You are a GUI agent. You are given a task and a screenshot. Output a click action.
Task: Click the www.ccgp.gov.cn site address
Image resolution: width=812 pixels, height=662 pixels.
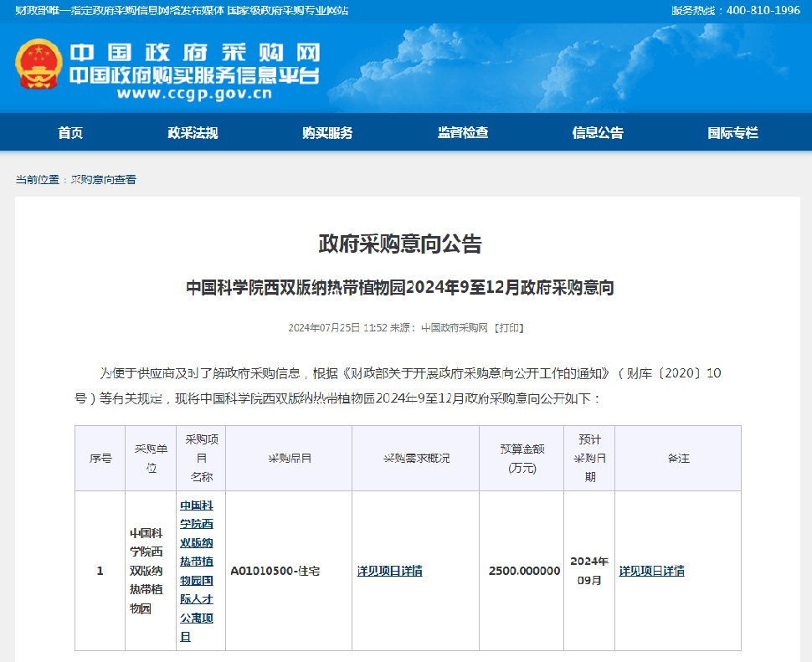[194, 94]
